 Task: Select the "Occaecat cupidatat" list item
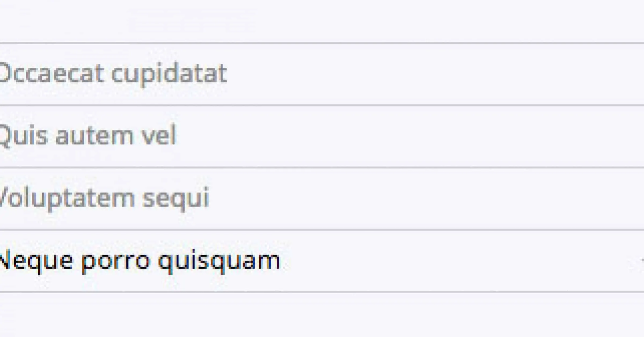113,74
